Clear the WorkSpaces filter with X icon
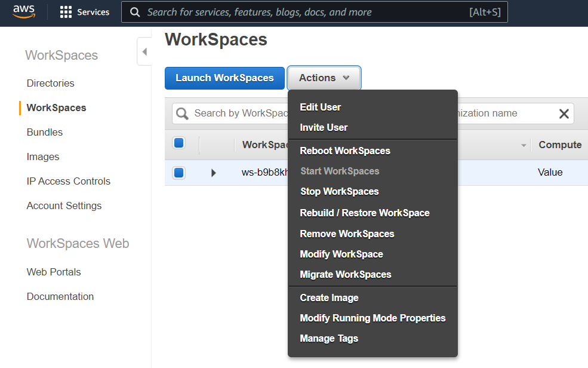 click(564, 114)
